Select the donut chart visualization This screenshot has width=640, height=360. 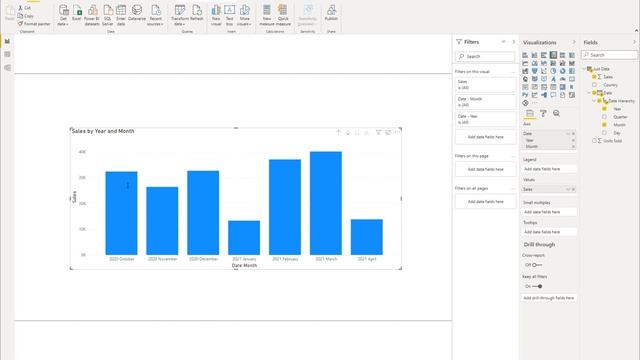[x=562, y=71]
